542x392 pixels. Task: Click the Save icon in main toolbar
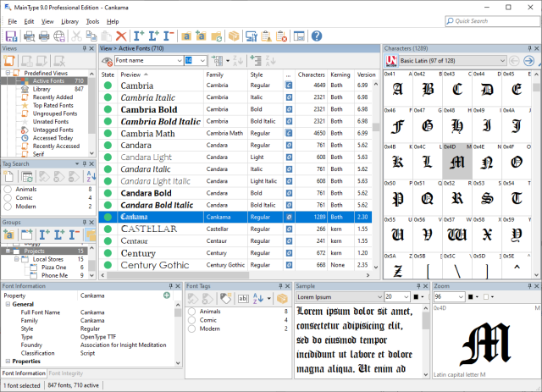pyautogui.click(x=11, y=36)
